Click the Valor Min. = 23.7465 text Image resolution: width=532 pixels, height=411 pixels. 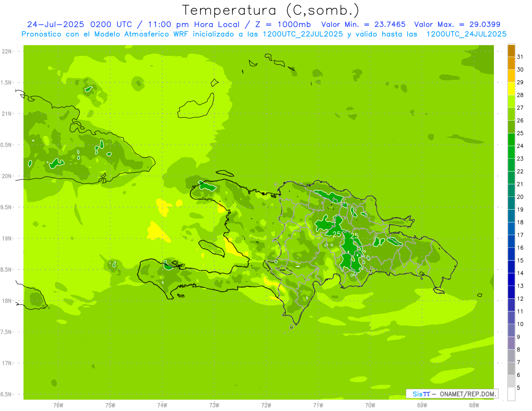363,24
